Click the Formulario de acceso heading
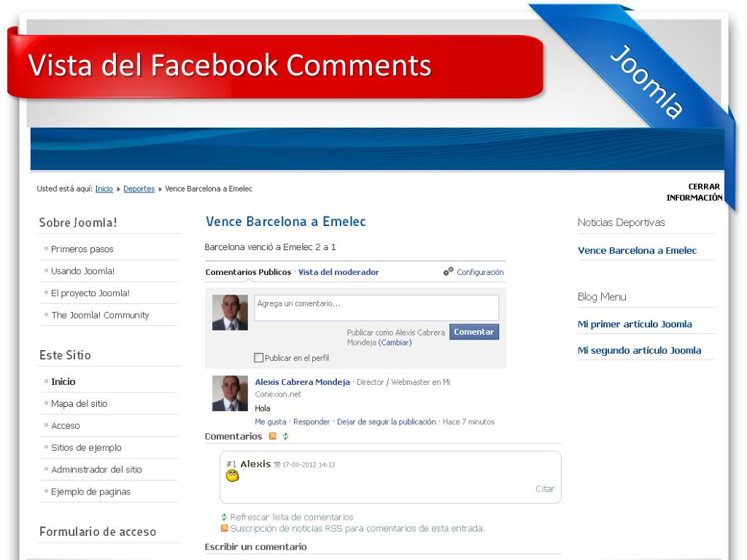Screen dimensions: 747x560 (x=98, y=532)
